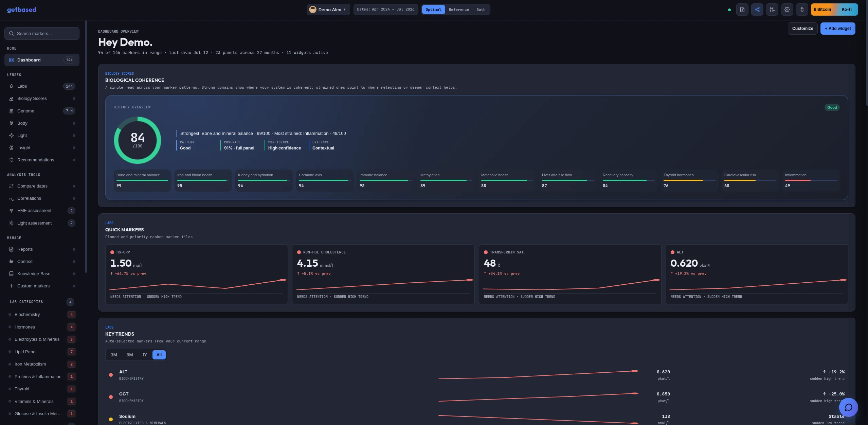Expand the Iron Metabolism category
The height and width of the screenshot is (425, 868).
42,364
